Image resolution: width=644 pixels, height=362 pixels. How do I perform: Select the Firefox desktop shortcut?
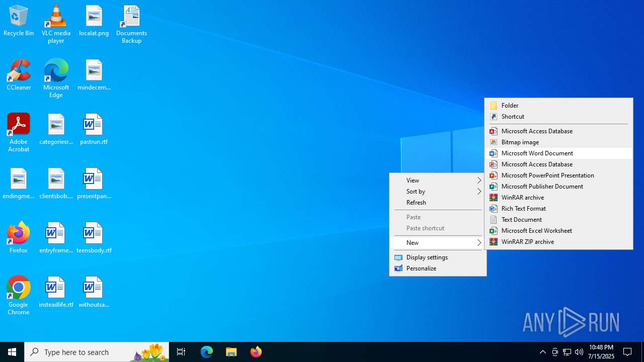(x=19, y=237)
